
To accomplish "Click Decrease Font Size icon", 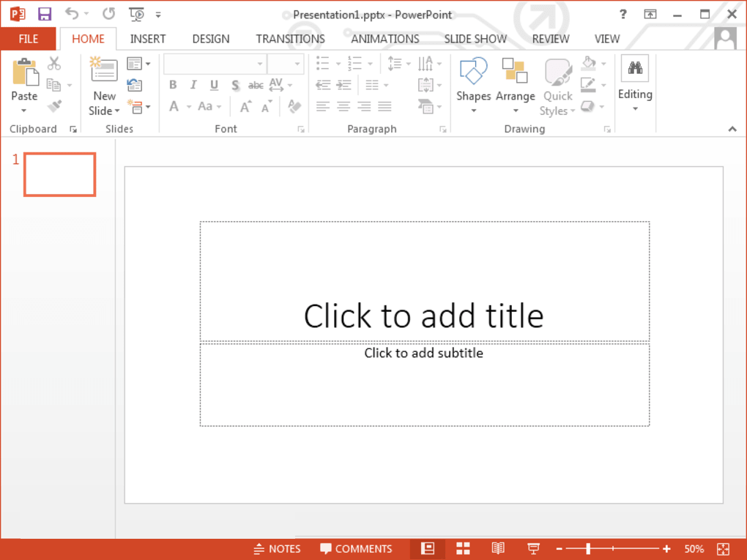I will 267,107.
